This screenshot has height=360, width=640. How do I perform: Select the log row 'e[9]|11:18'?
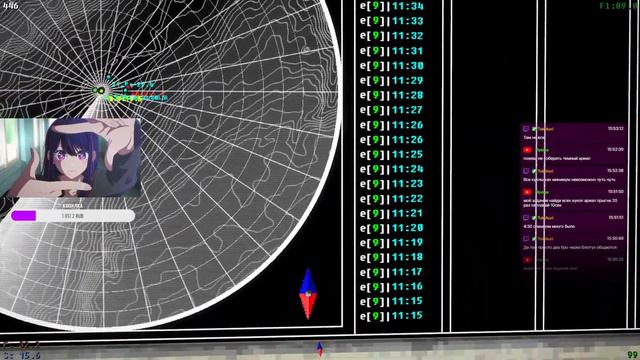(391, 257)
